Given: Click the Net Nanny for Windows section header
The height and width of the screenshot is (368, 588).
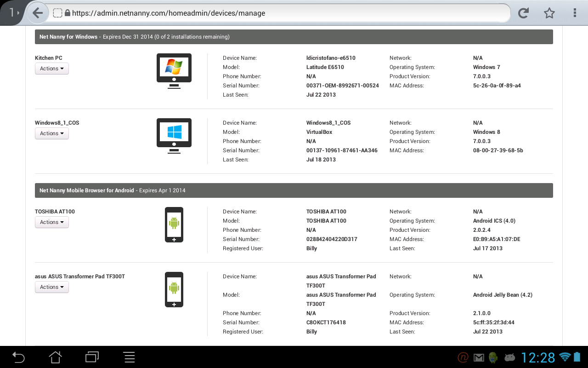Looking at the screenshot, I should coord(294,37).
